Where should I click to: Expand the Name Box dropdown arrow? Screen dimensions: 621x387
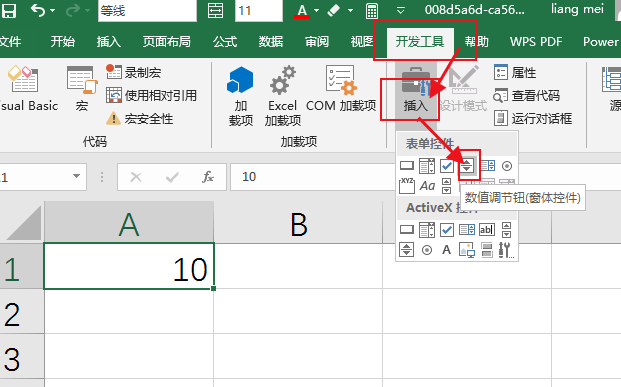pos(76,176)
